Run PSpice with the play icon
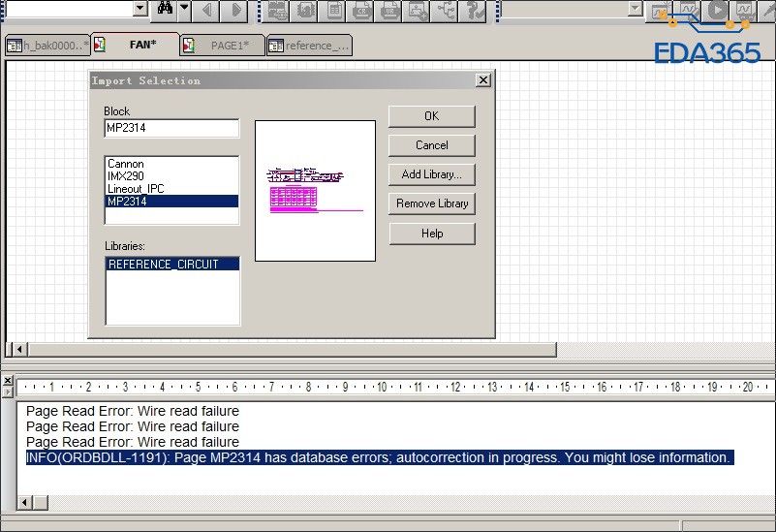Viewport: 776px width, 532px height. 717,11
